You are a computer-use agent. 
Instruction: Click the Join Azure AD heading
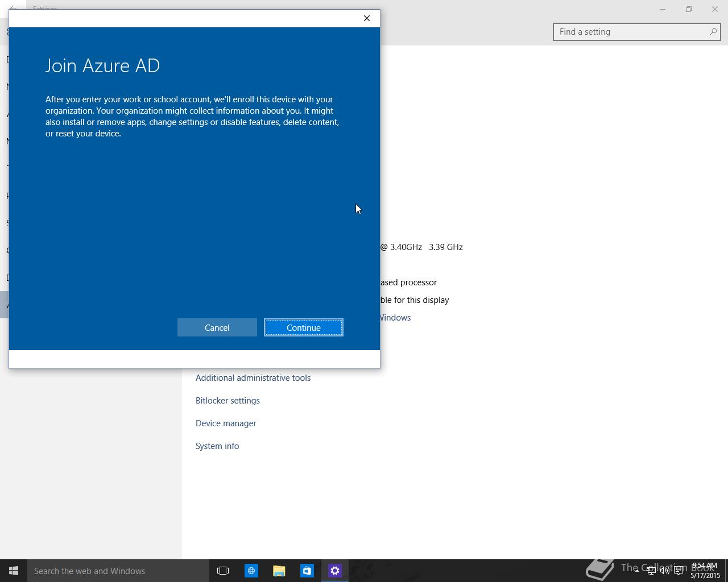[x=102, y=65]
